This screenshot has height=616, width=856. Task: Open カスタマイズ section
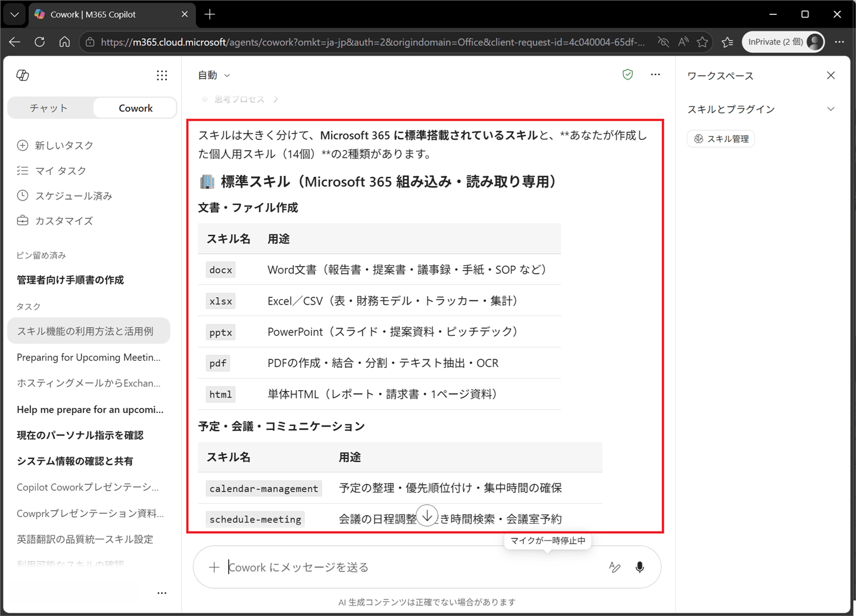pos(55,221)
